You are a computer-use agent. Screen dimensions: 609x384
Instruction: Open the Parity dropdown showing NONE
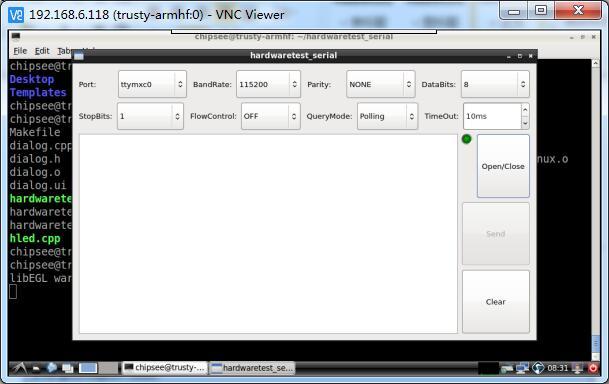381,84
